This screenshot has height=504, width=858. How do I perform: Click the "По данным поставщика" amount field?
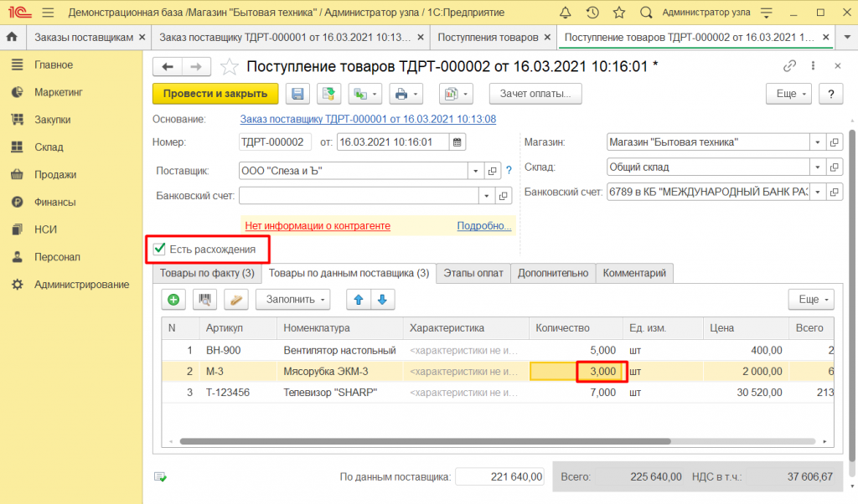500,476
